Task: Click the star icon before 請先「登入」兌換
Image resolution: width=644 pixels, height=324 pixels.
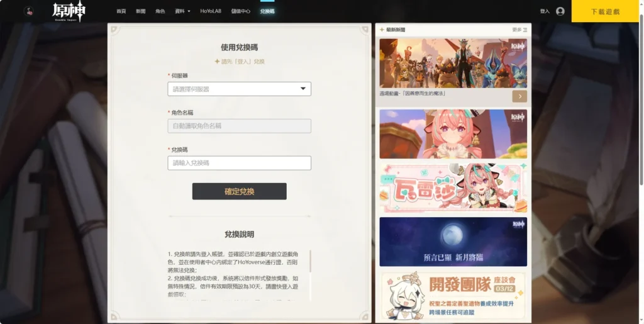Action: pos(217,62)
